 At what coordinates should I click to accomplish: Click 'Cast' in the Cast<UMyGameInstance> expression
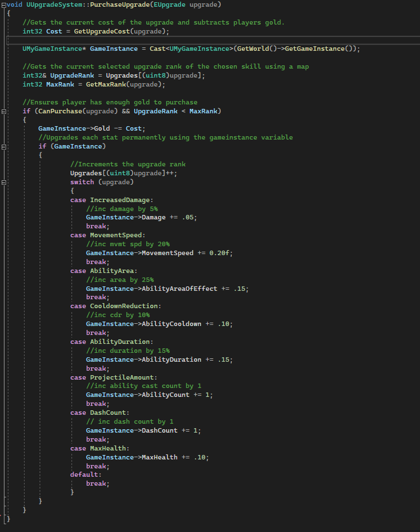tap(157, 49)
